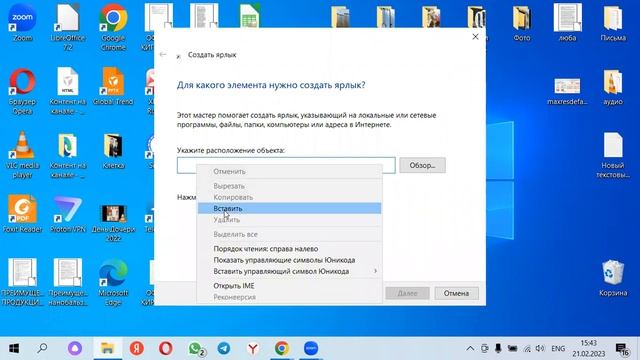Expand Вставить управляющий символ Юникода submenu

pos(289,271)
